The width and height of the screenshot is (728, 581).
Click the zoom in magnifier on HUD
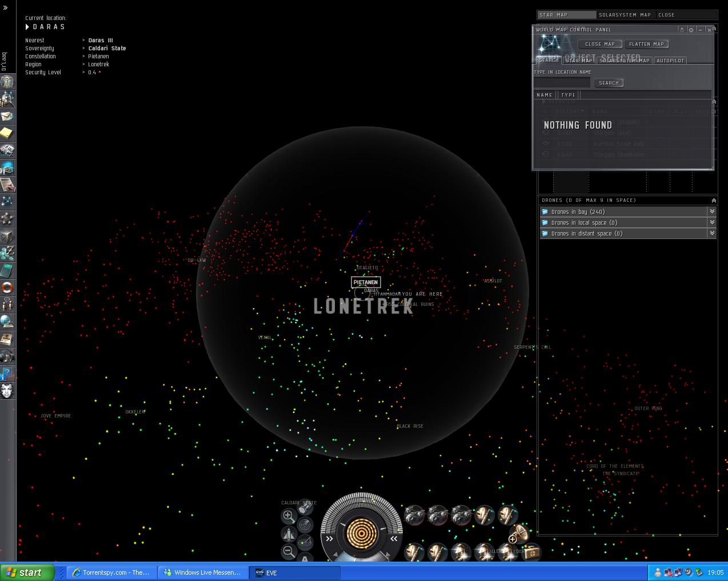coord(289,516)
